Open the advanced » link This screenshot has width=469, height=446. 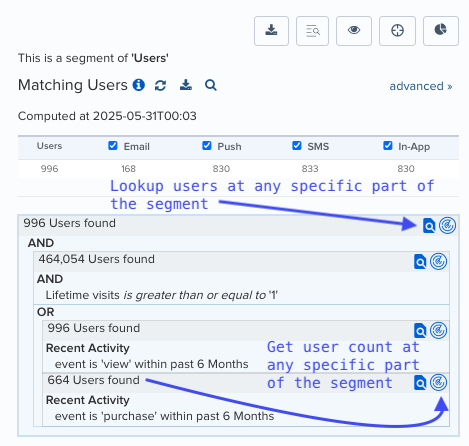click(421, 86)
